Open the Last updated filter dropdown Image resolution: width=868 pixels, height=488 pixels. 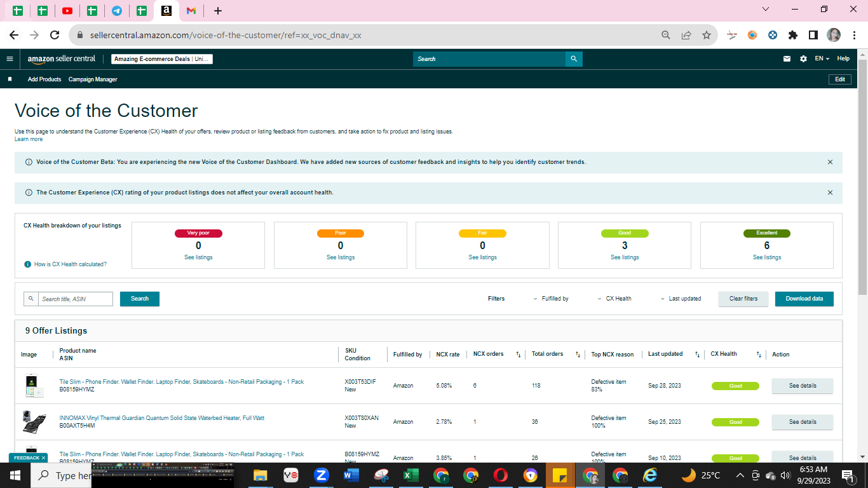[x=681, y=299]
